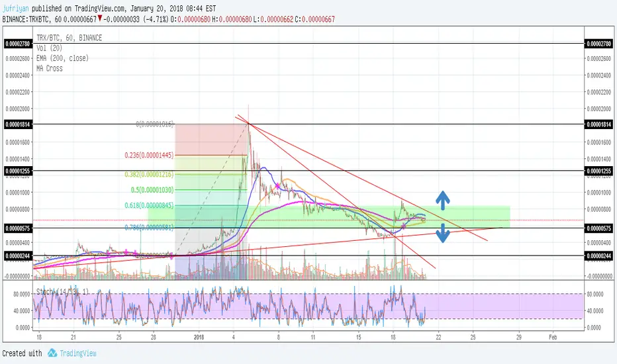Screen dimensions: 617x364
Task: Click the 0(0.00001816) Fibonacci top level label
Action: click(x=155, y=124)
